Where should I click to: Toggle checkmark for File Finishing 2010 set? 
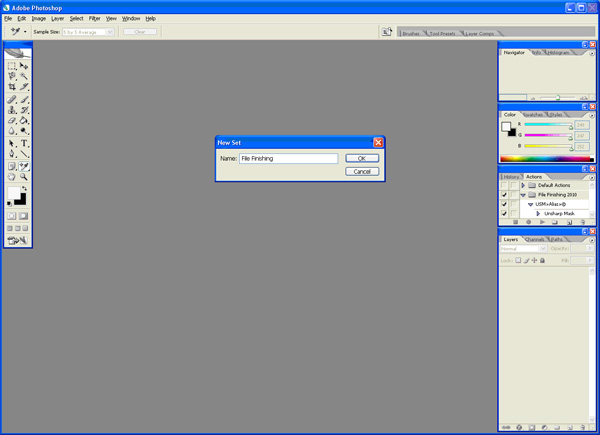point(504,195)
